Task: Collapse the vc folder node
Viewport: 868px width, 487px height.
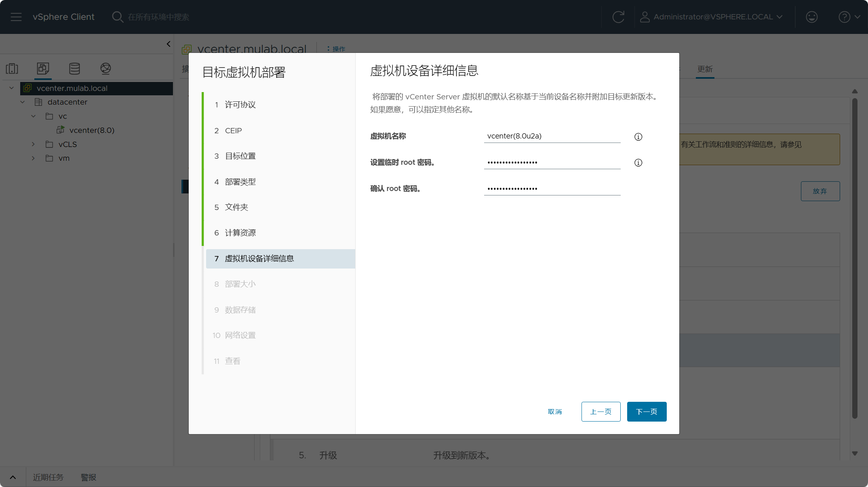Action: point(34,116)
